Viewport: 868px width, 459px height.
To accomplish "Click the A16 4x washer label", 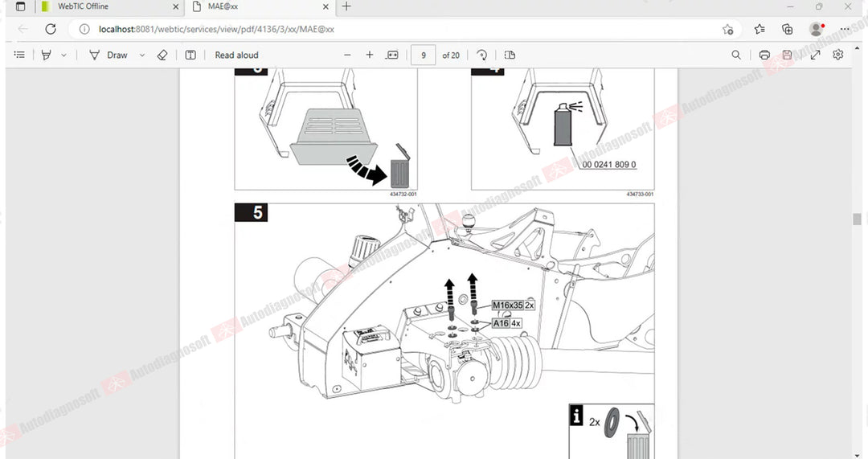I will pos(506,323).
